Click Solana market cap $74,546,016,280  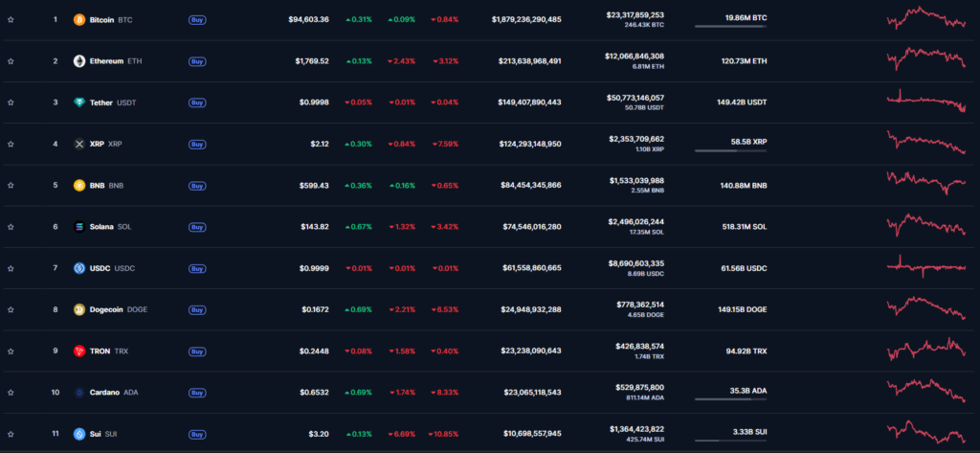point(532,226)
